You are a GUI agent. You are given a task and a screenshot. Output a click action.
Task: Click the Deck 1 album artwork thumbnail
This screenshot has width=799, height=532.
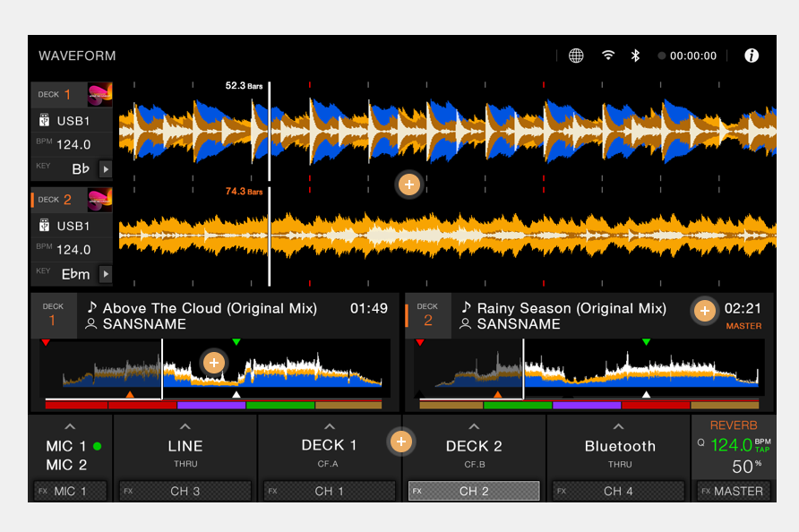pos(99,93)
